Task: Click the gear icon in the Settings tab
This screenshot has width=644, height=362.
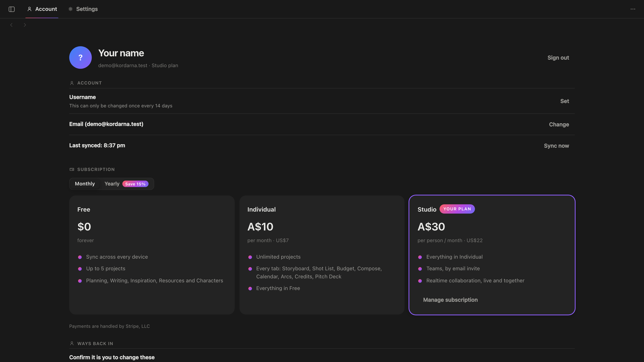Action: [70, 9]
